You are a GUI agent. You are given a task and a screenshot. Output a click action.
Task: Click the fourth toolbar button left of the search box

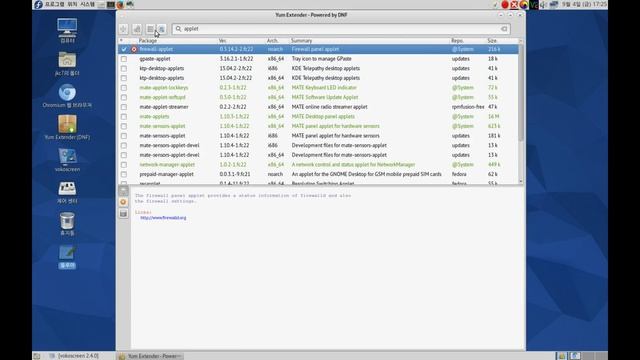pos(162,29)
